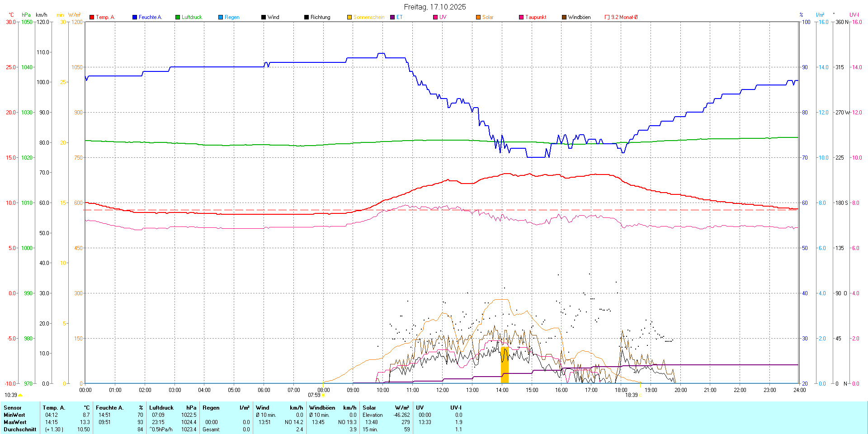This screenshot has height=434, width=868.
Task: Click the blue Feuchte A. legend square
Action: point(135,17)
